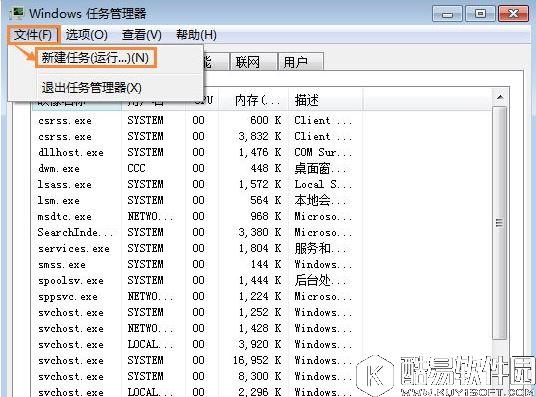The width and height of the screenshot is (536, 397).
Task: Choose 退出任务管理器(X) menu entry
Action: click(91, 88)
